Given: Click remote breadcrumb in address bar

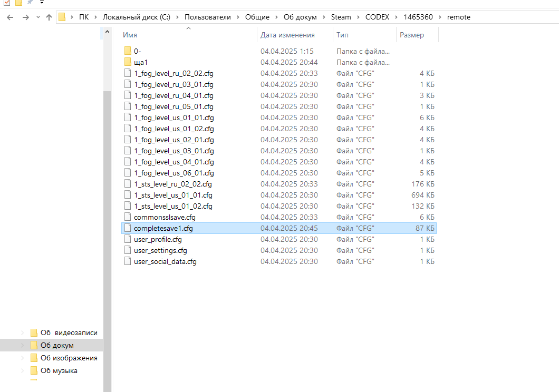Looking at the screenshot, I should (x=459, y=17).
